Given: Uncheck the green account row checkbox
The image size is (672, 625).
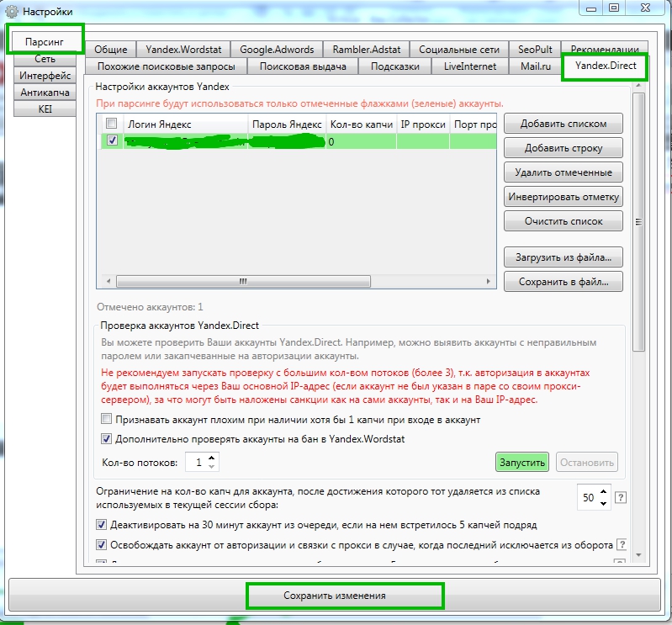Looking at the screenshot, I should [x=112, y=140].
